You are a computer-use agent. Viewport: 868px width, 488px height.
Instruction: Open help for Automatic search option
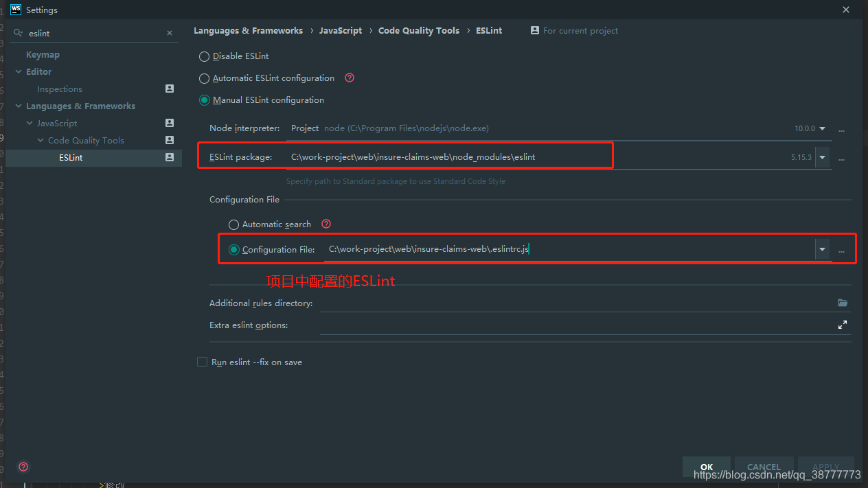326,224
